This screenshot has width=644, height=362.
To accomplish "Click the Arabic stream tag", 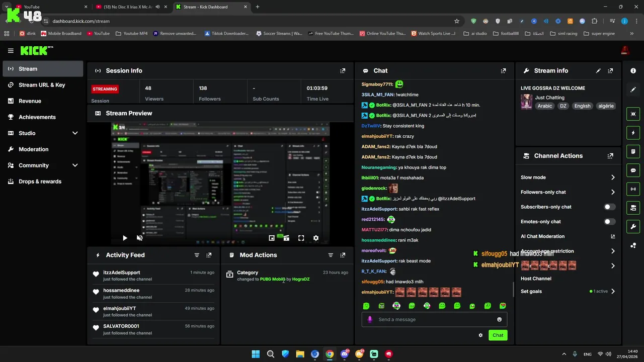I will (x=545, y=106).
